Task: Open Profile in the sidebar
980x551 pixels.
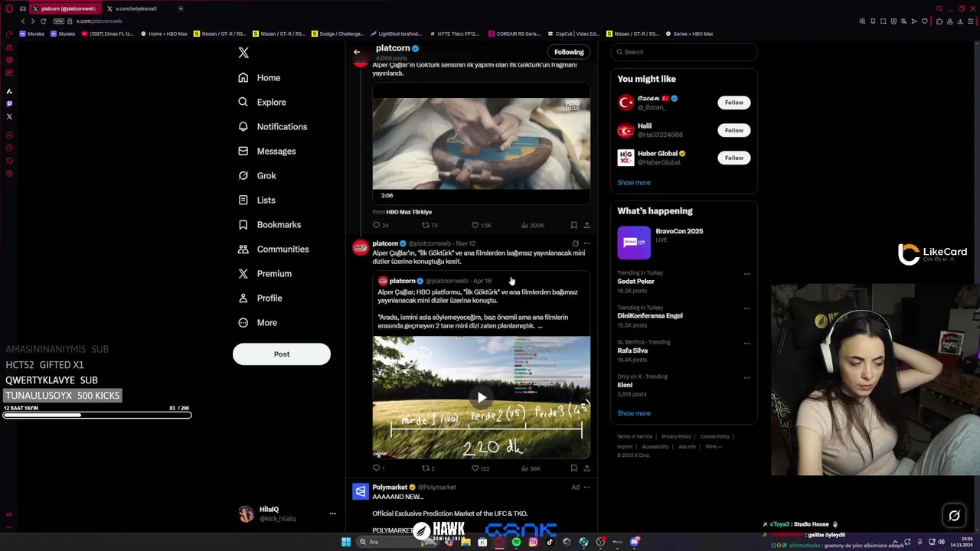Action: coord(260,298)
